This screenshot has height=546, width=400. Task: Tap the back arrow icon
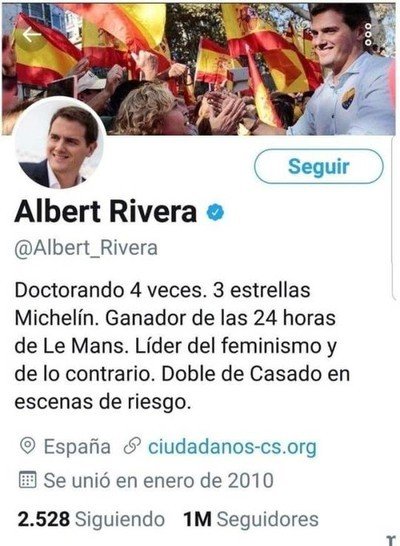pyautogui.click(x=32, y=35)
